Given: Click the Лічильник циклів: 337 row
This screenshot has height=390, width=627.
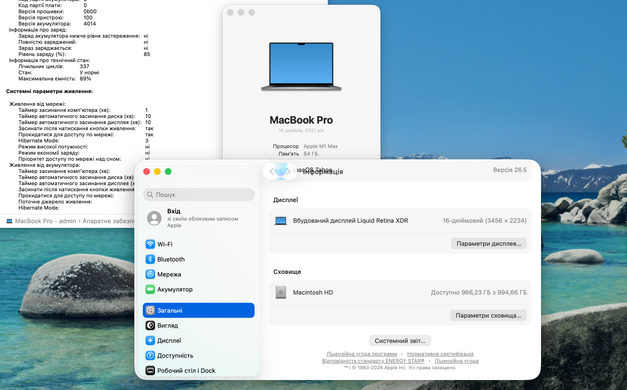Looking at the screenshot, I should tap(54, 66).
